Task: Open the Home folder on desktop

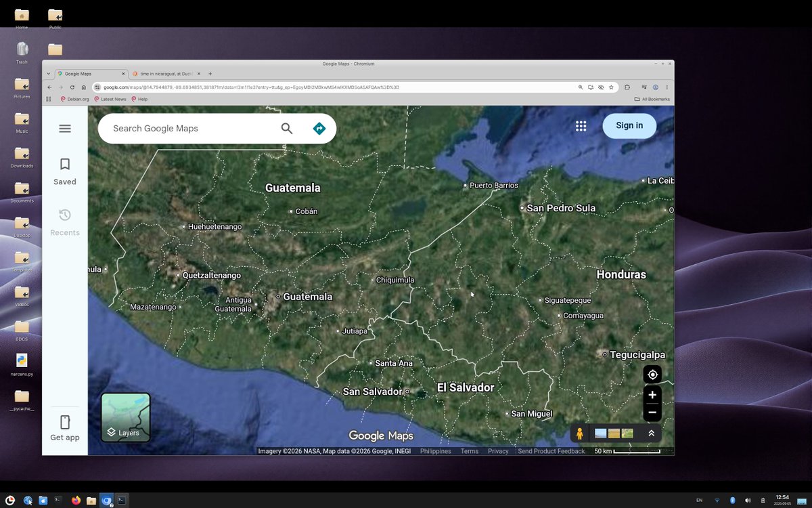Action: (x=22, y=17)
